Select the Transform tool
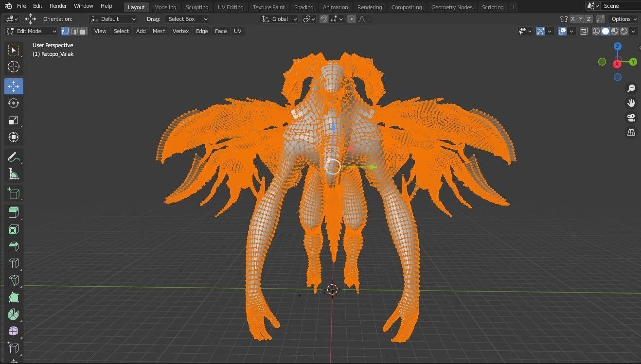641x364 pixels. point(14,137)
